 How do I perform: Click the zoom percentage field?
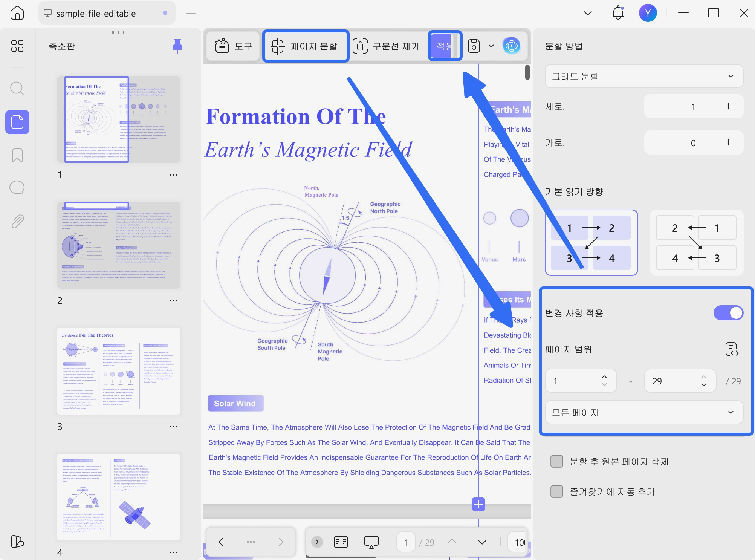(x=518, y=542)
